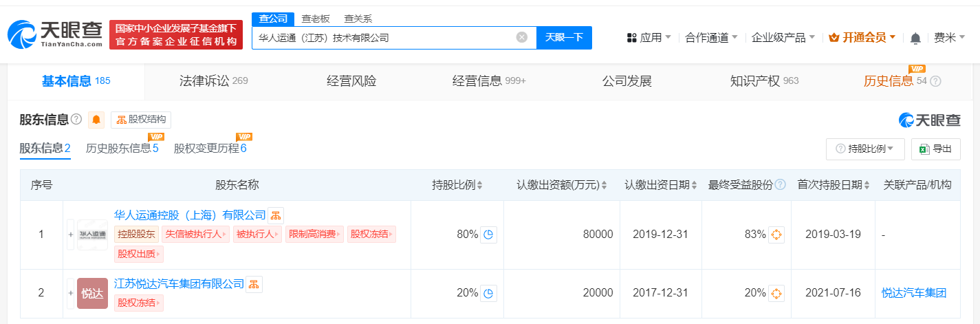Open 江苏悦达汽车集团有限公司 link
This screenshot has height=324, width=980.
[x=179, y=283]
